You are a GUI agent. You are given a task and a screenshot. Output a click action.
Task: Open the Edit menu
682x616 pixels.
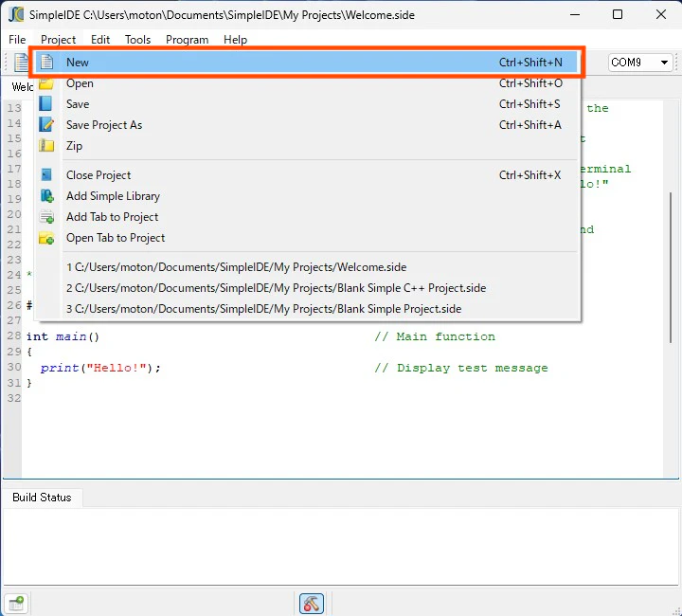coord(100,40)
